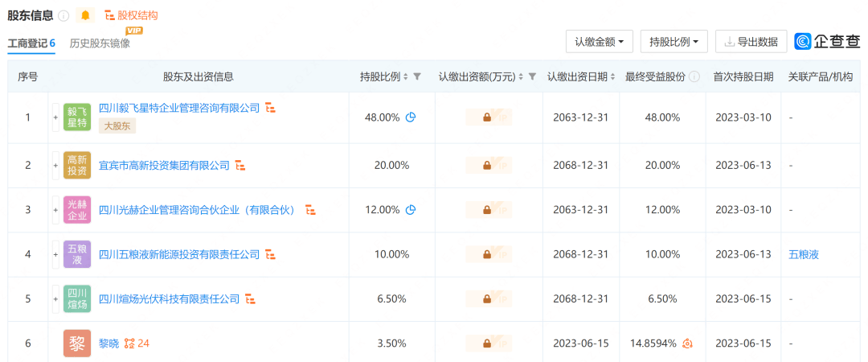The height and width of the screenshot is (362, 868).
Task: Click the 3.50% holding ratio cell
Action: (391, 343)
